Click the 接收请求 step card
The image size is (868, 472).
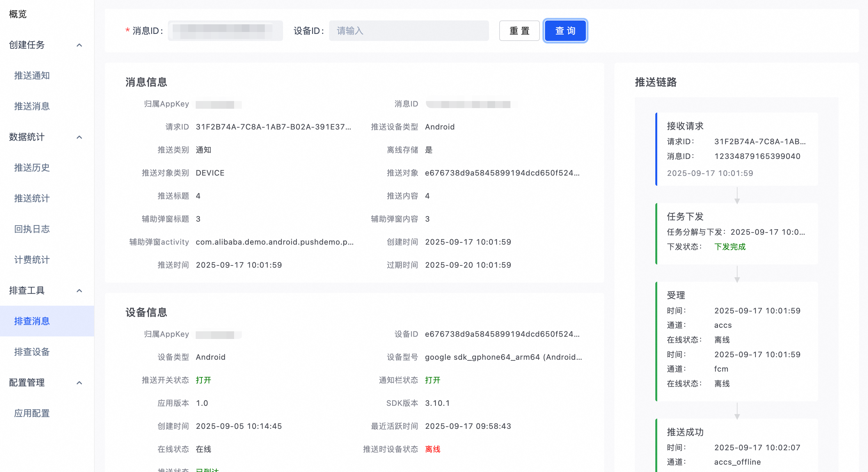[x=736, y=149]
